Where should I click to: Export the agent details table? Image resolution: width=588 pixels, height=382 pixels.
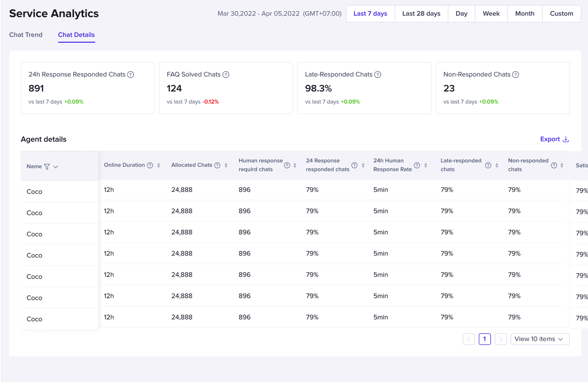pos(554,139)
